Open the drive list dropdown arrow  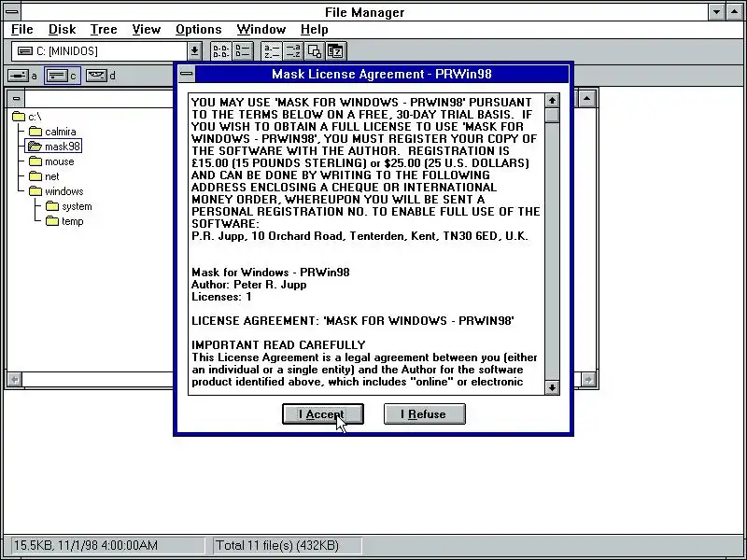[x=194, y=51]
